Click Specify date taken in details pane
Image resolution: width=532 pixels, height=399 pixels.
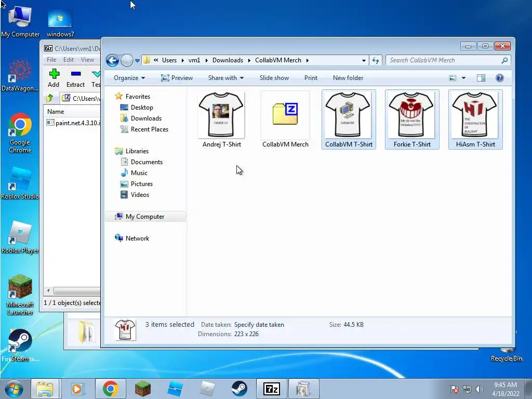pyautogui.click(x=259, y=325)
